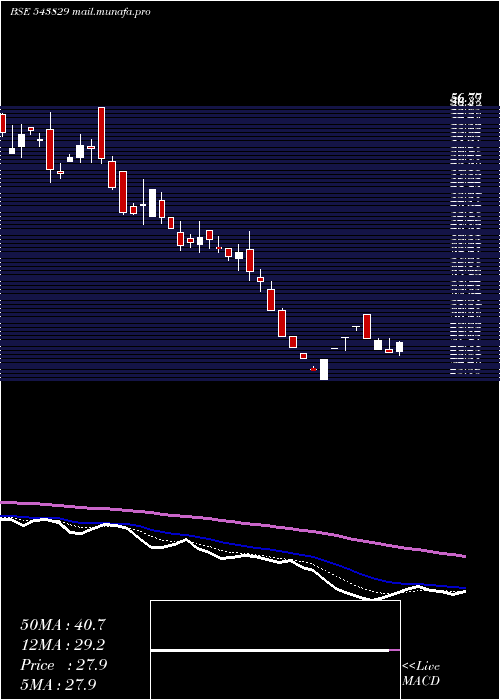Click the last white candle on the right
Viewport: 500px width, 700px height.
click(x=400, y=347)
